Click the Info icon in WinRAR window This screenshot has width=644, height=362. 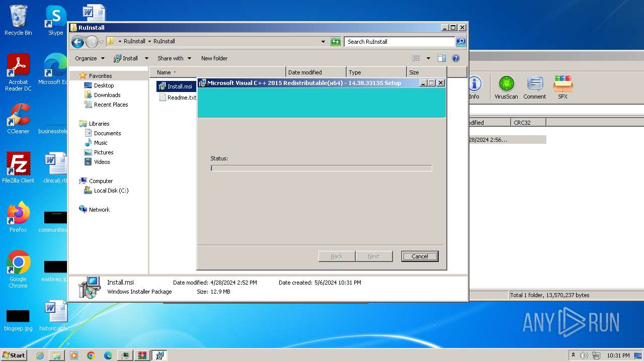[474, 87]
